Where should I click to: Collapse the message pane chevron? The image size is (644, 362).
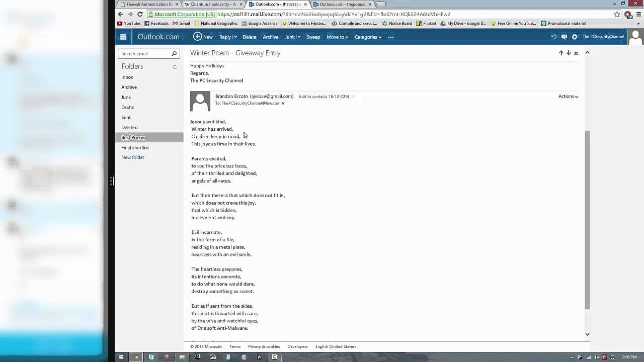pyautogui.click(x=587, y=53)
